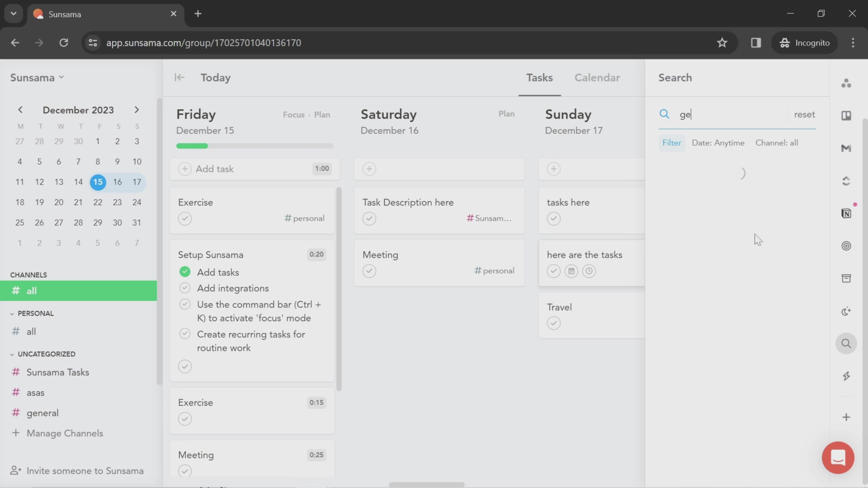Click reset to clear search query
The image size is (868, 488).
pos(804,114)
